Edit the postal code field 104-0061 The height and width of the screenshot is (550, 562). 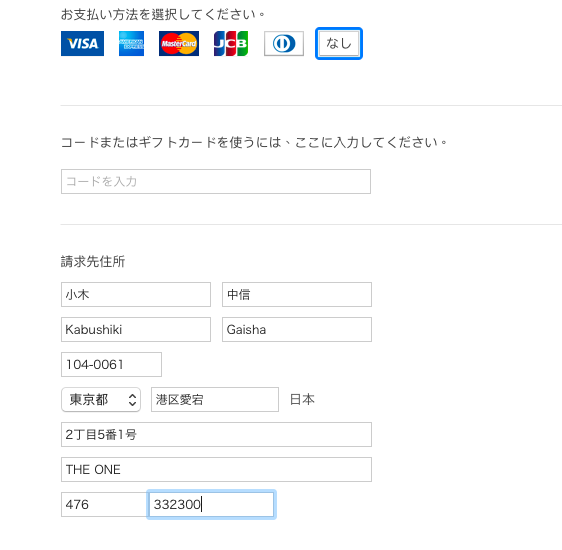[x=111, y=364]
